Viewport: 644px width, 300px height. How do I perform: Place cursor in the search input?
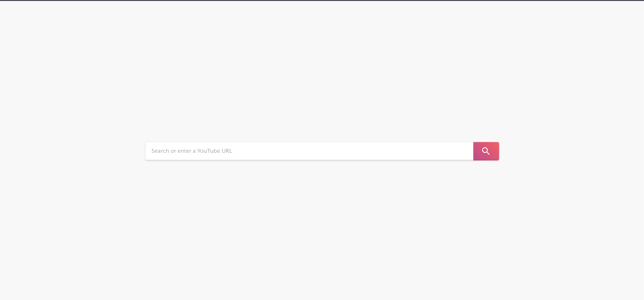point(309,151)
